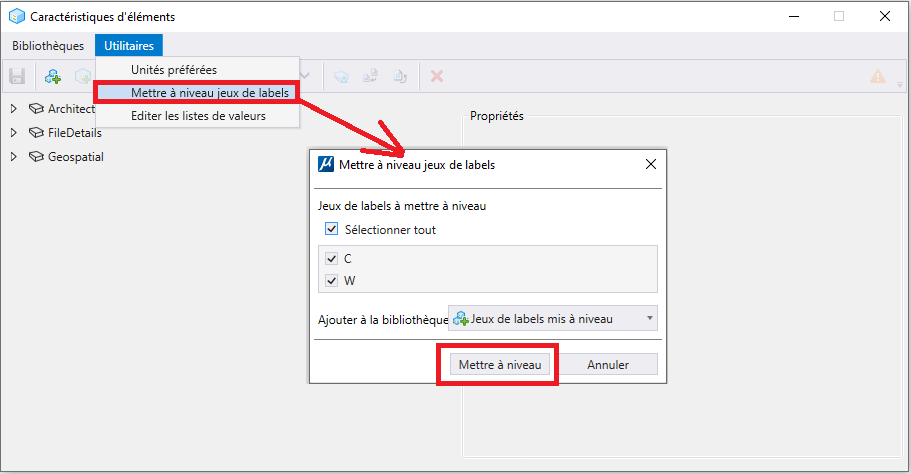Expand the FileDetails tree node

point(14,132)
